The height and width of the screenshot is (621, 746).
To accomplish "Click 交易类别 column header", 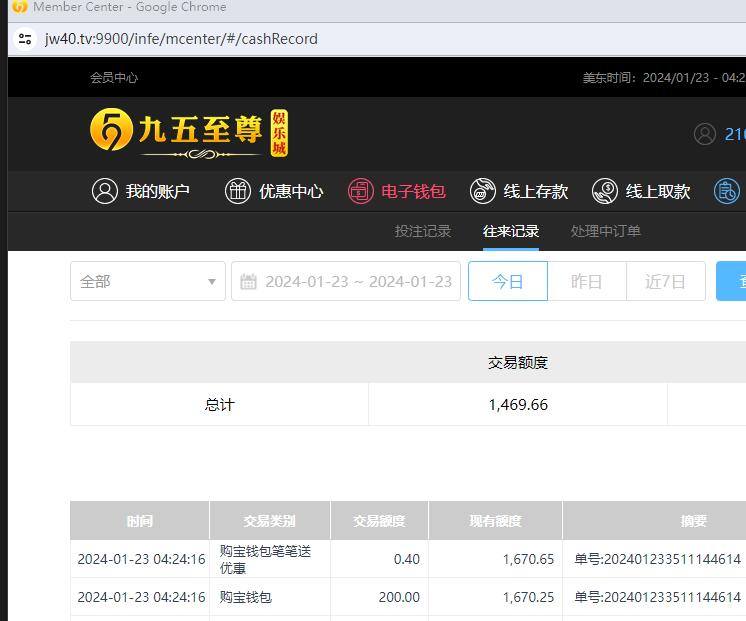I will tap(270, 521).
